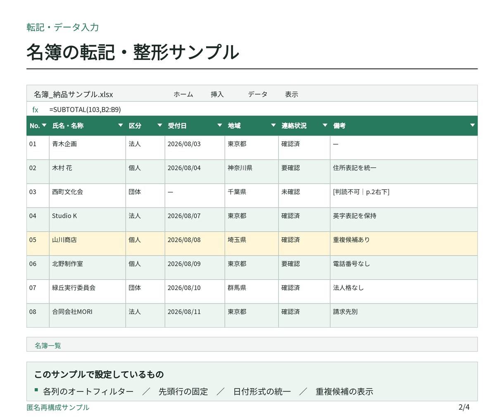
Task: Open the 地域 column filter arrow
Action: [x=273, y=125]
